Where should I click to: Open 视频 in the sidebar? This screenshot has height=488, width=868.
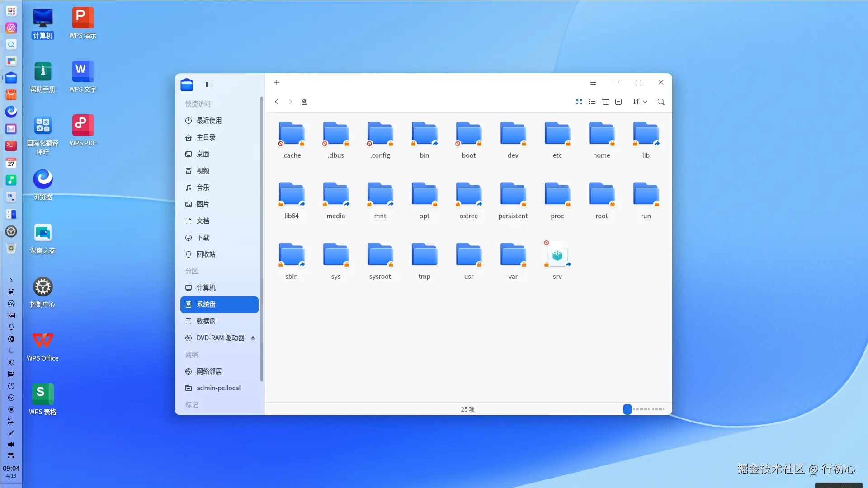219,171
